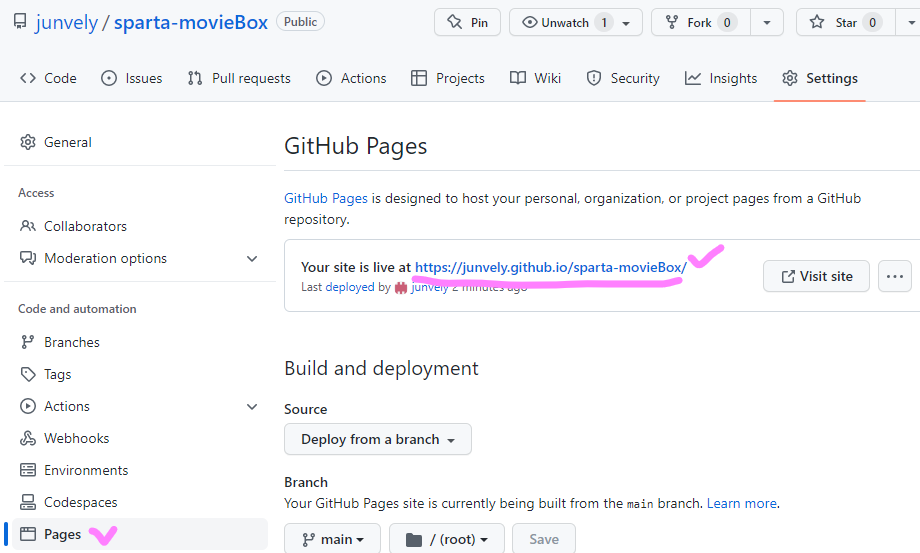Screen dimensions: 920x553
Task: Open the fork options dropdown arrow
Action: (767, 23)
